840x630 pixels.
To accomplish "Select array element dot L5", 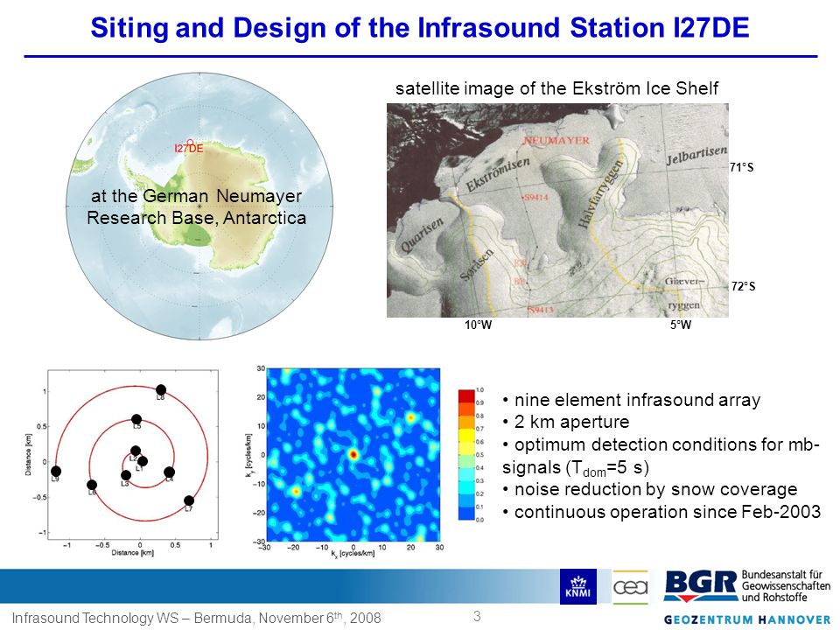I will [136, 419].
